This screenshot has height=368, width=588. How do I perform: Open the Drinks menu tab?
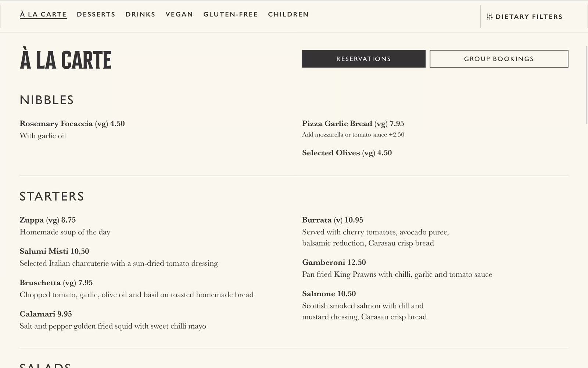(x=140, y=14)
